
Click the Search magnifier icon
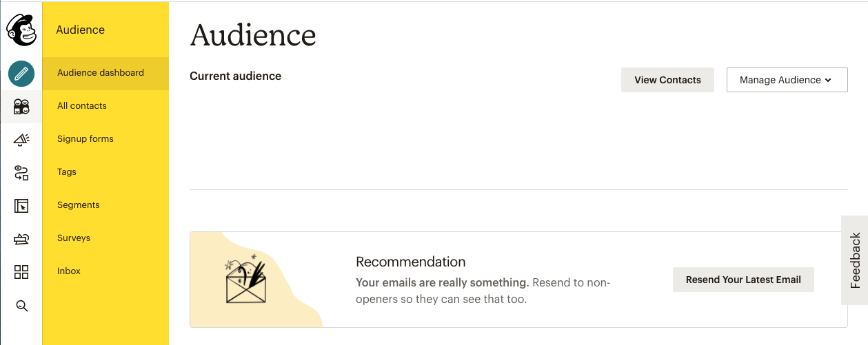[21, 306]
